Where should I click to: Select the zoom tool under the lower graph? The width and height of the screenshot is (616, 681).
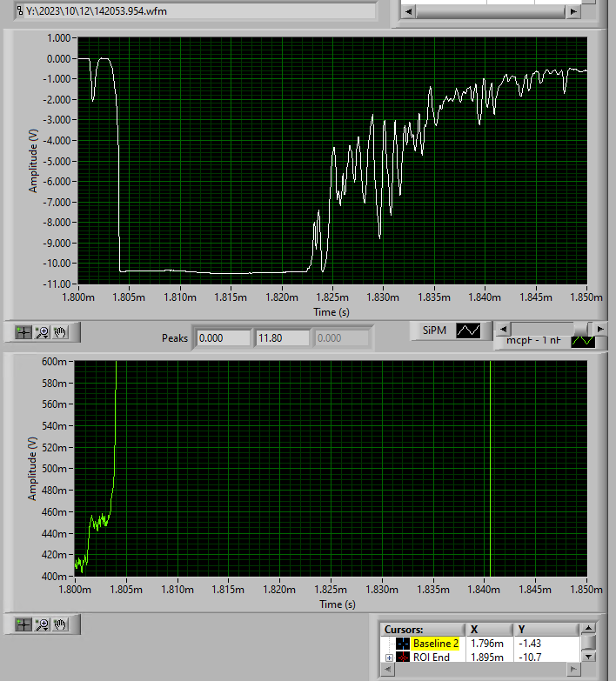[42, 624]
